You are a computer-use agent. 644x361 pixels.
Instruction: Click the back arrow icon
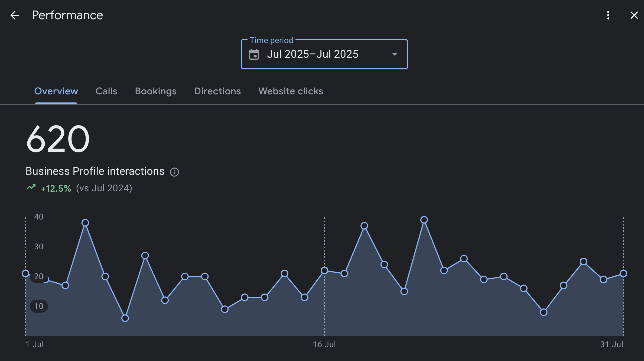14,15
